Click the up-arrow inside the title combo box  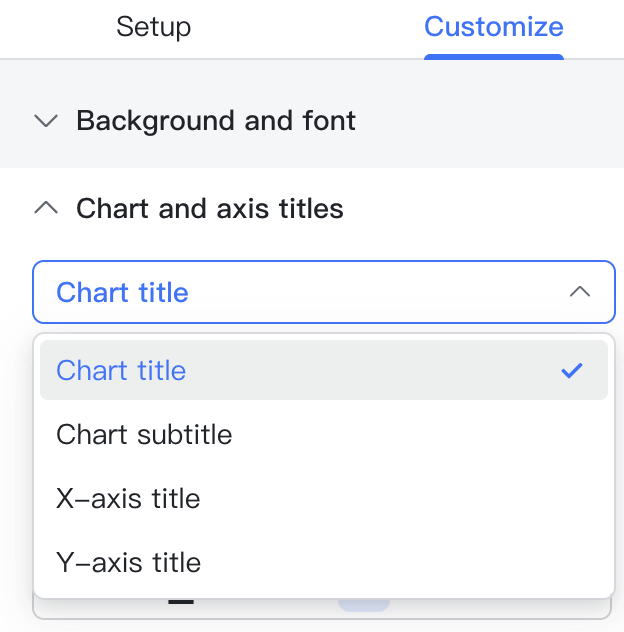pyautogui.click(x=579, y=292)
